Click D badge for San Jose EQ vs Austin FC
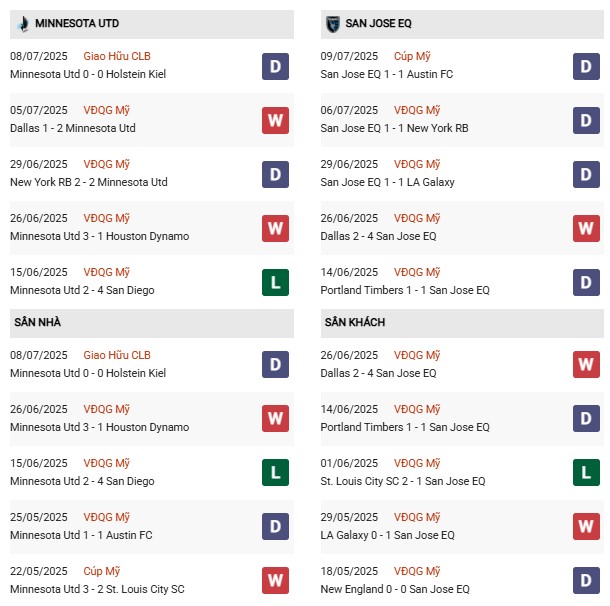The height and width of the screenshot is (606, 610). (x=586, y=67)
